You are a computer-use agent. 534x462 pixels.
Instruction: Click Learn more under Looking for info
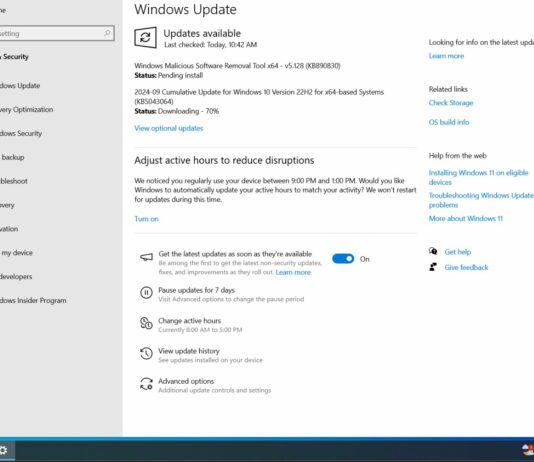point(446,56)
